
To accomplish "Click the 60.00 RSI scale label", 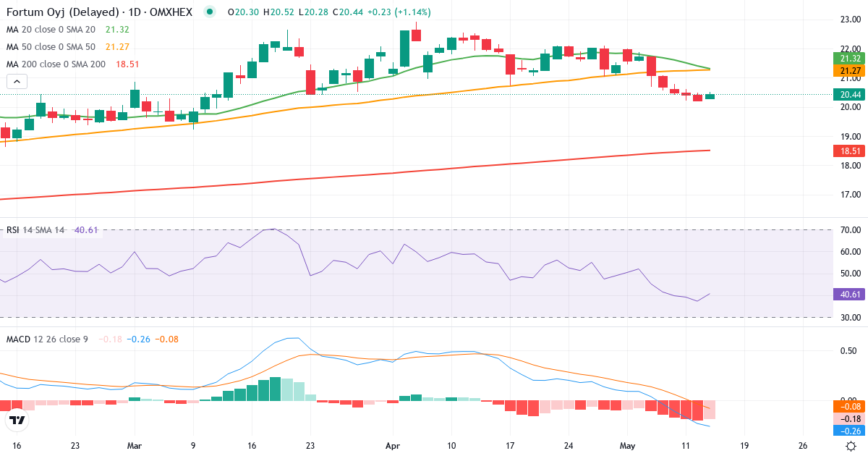I will pos(849,252).
